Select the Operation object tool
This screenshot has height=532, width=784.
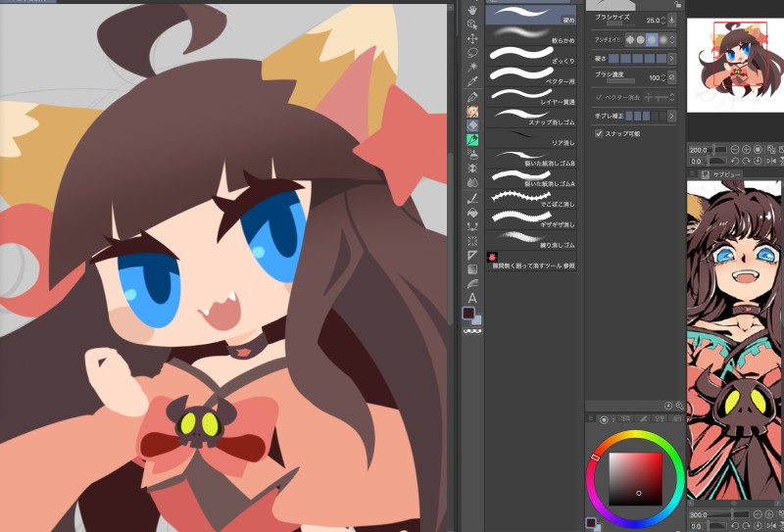(x=472, y=24)
